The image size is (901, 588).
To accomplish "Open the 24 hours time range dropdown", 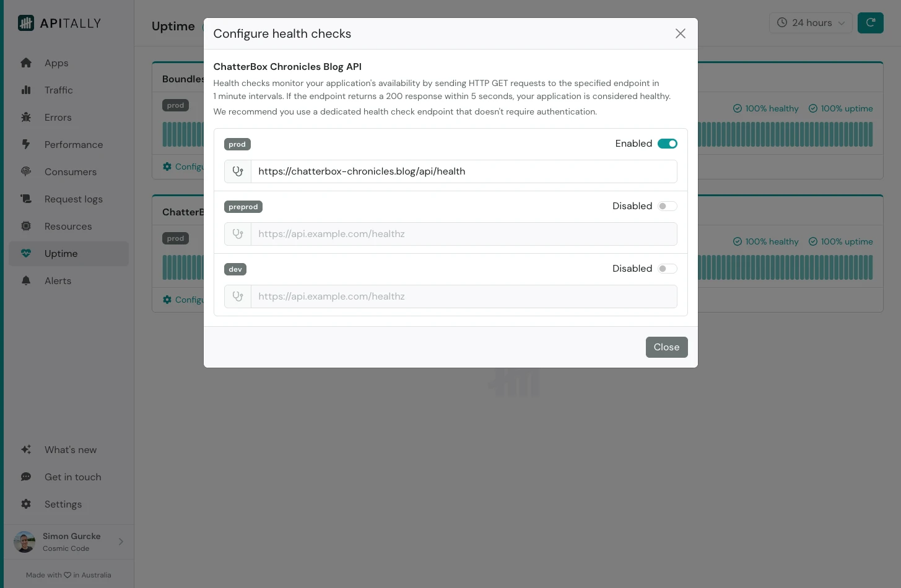I will tap(811, 22).
